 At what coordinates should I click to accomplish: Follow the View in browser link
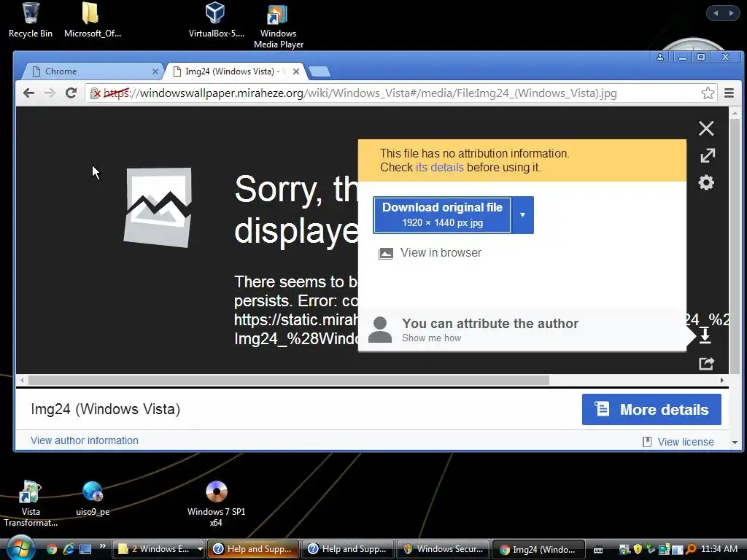441,253
